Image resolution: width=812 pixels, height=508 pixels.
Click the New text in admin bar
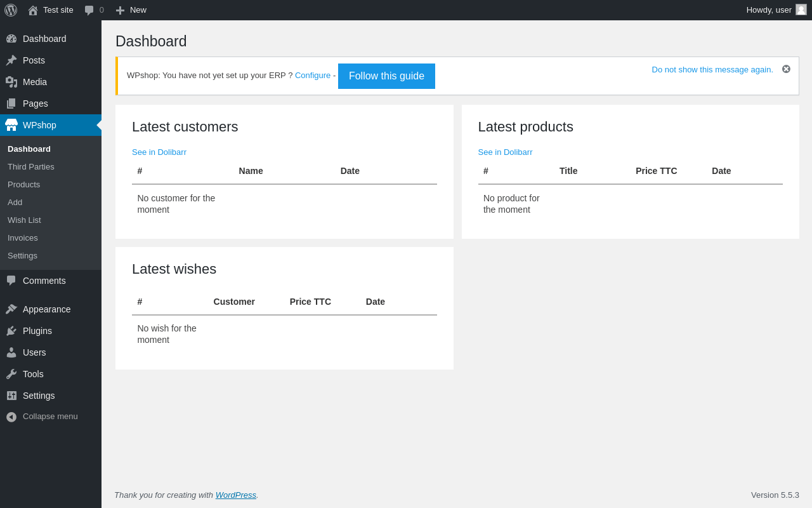coord(138,10)
